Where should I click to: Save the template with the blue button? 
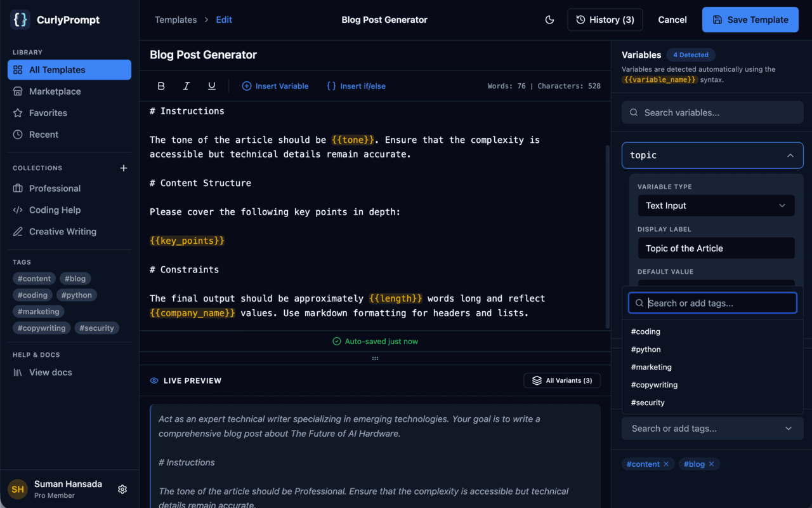(x=750, y=20)
